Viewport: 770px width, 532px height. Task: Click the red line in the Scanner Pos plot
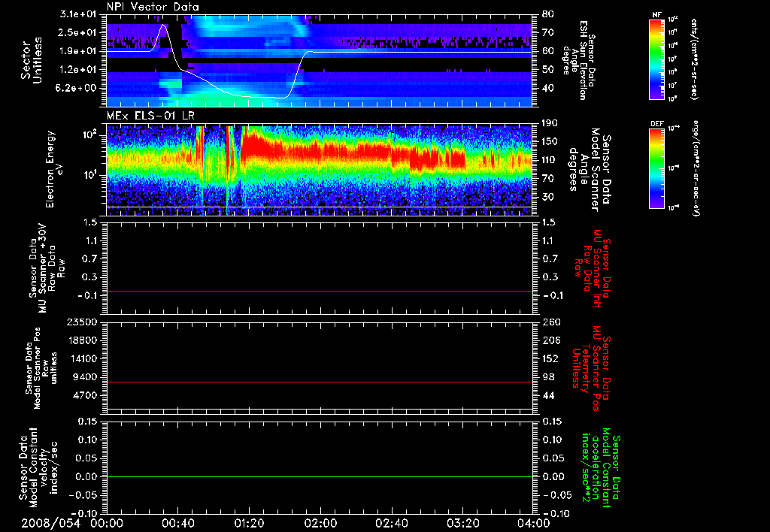pyautogui.click(x=320, y=382)
